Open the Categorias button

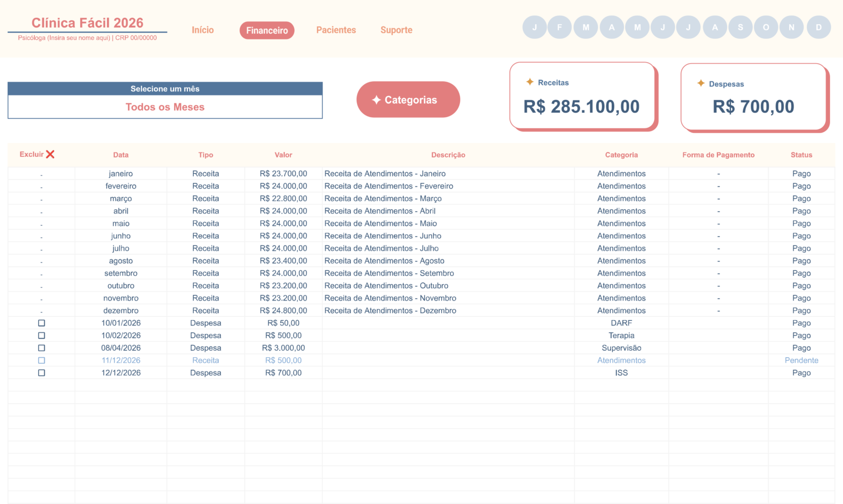[x=408, y=100]
